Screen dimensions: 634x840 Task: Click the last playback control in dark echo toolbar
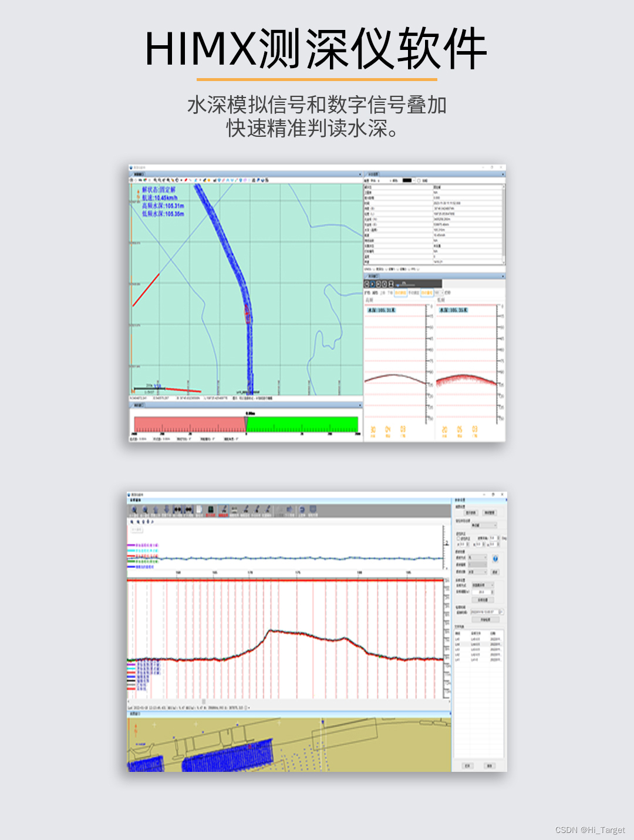(391, 284)
